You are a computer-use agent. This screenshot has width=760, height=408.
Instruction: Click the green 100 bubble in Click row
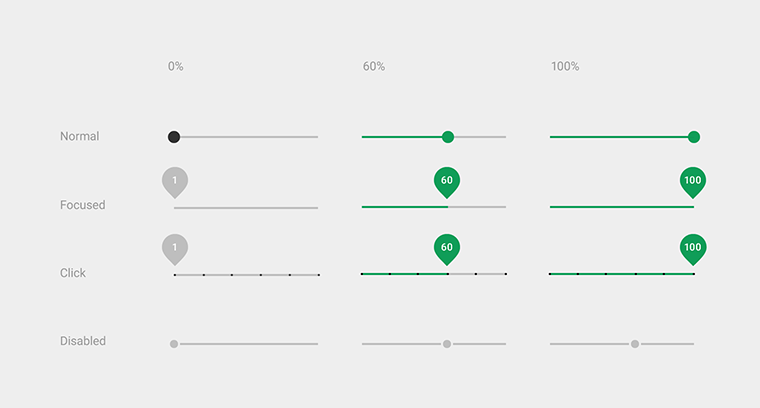(693, 248)
